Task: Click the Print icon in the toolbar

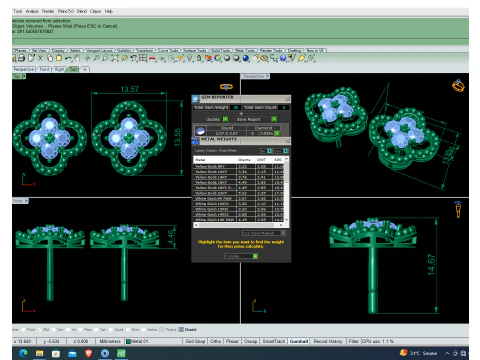Action: tap(21, 58)
